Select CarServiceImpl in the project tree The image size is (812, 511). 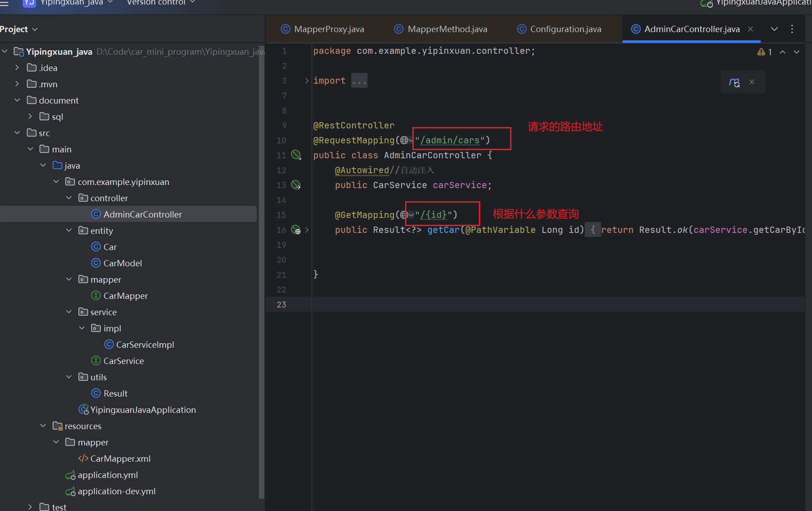point(144,345)
